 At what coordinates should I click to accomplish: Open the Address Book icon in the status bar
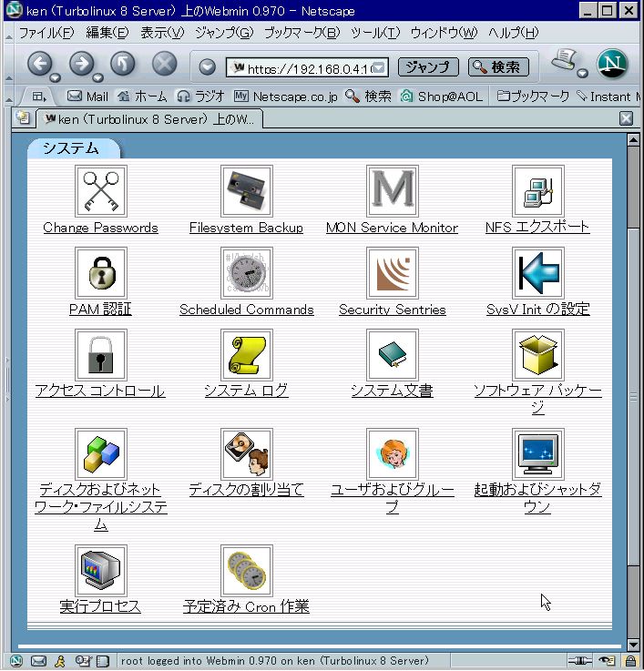tap(102, 661)
